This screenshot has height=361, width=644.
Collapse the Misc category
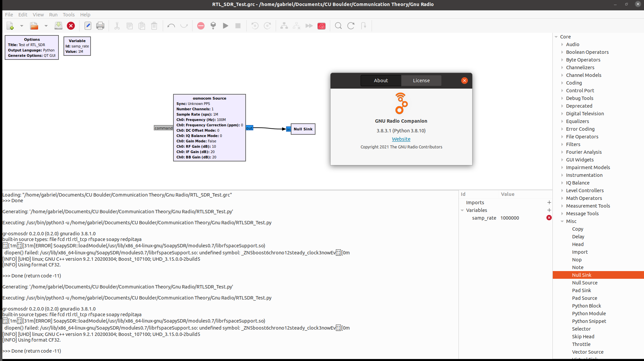[x=562, y=221]
